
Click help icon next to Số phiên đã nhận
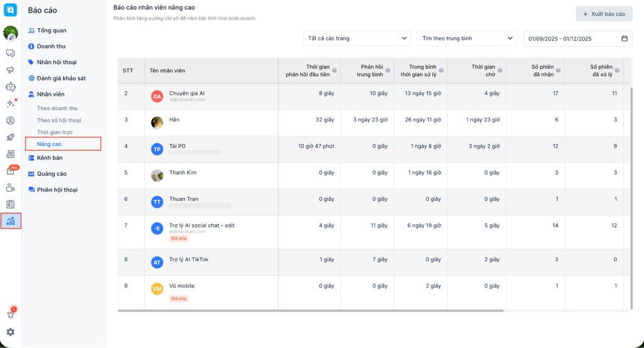[558, 70]
